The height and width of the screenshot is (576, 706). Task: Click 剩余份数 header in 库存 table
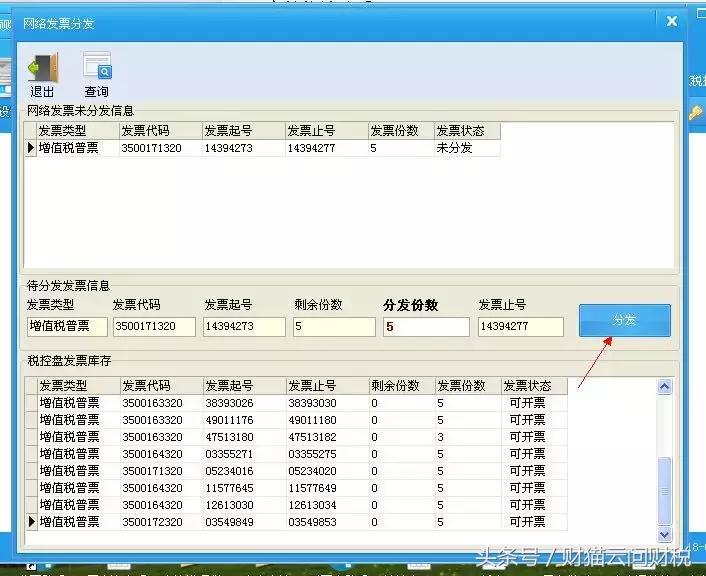click(402, 386)
